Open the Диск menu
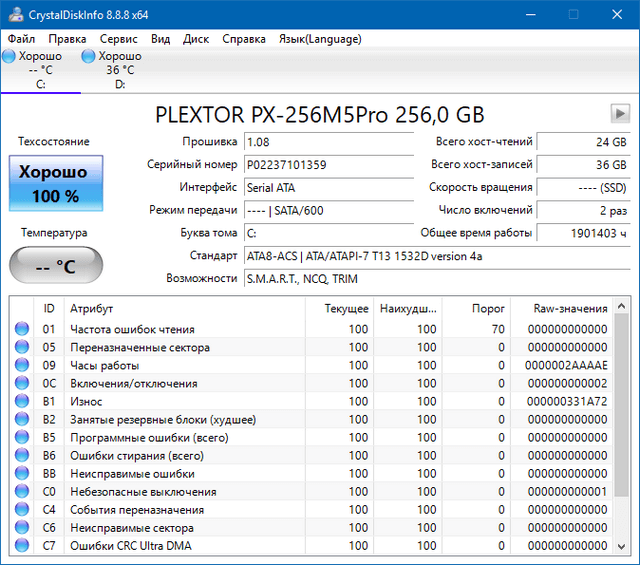 click(x=196, y=39)
